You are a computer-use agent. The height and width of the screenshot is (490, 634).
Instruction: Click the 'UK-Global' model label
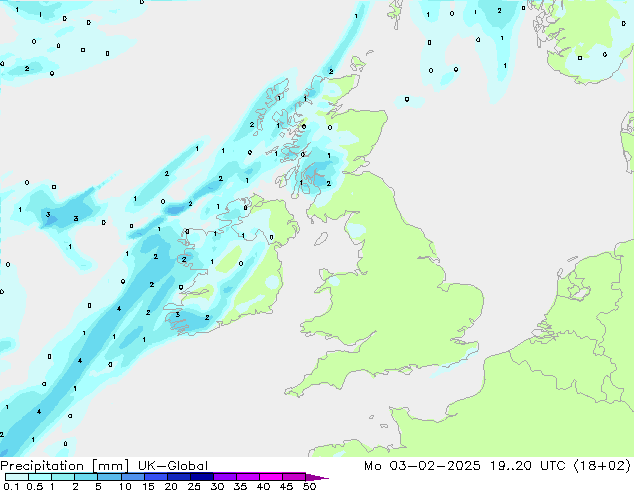tap(173, 466)
